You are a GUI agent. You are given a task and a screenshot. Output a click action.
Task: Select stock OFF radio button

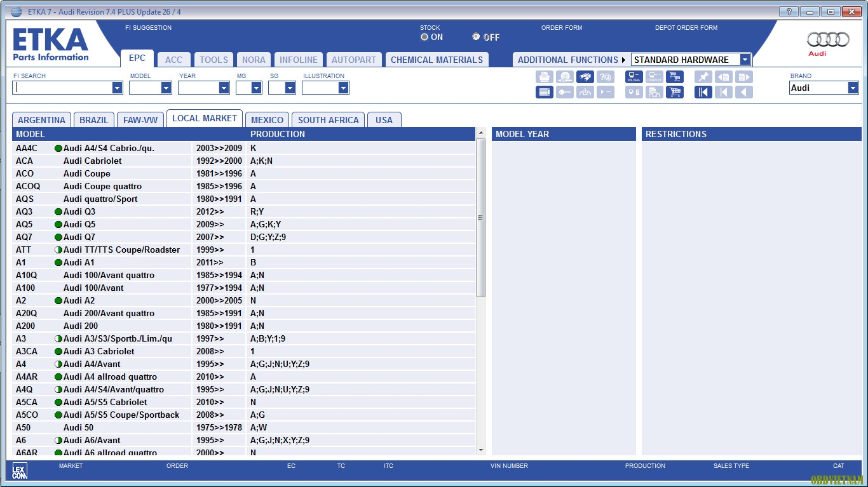(x=476, y=37)
